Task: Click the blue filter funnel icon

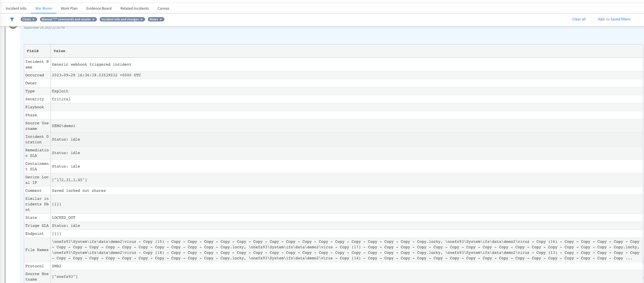Action: click(12, 19)
